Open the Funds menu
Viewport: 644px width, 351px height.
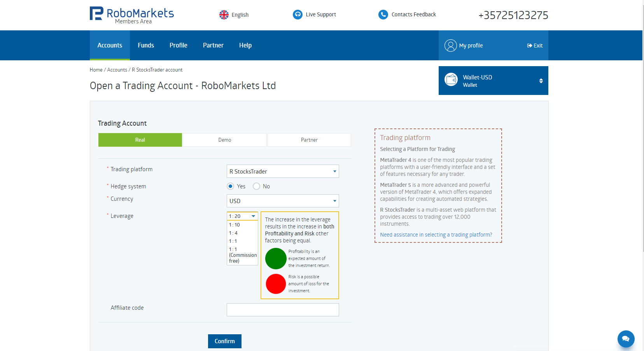pos(146,45)
